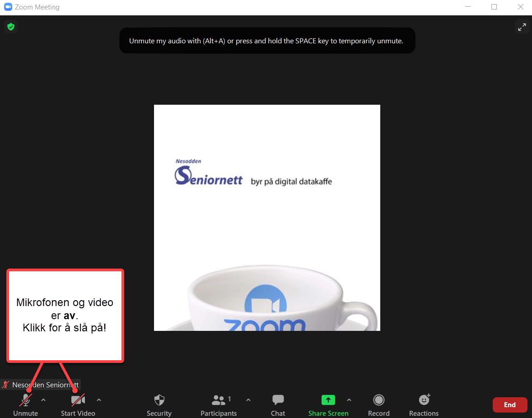Click the Seniornett coffee cup video image
Image resolution: width=532 pixels, height=418 pixels.
[267, 218]
